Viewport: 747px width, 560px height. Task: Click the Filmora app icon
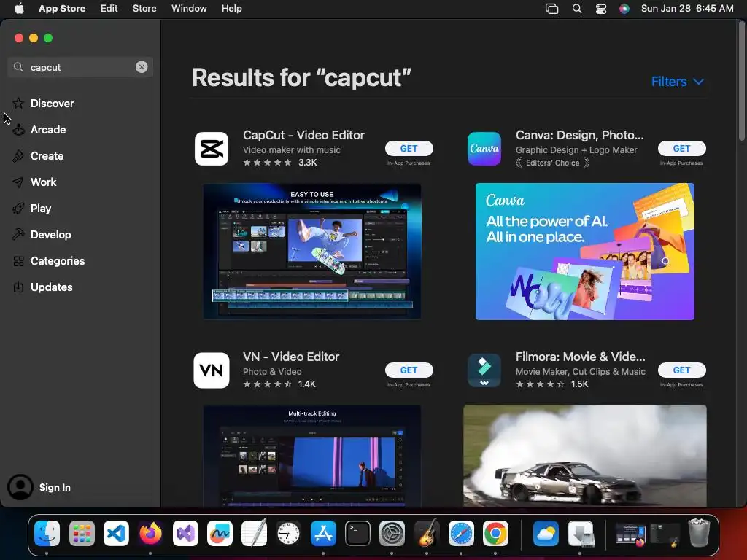[x=484, y=370]
